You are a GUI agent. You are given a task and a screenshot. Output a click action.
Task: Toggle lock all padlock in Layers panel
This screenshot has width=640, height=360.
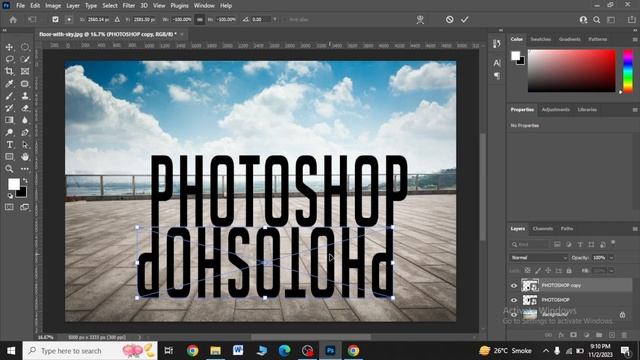pyautogui.click(x=569, y=271)
